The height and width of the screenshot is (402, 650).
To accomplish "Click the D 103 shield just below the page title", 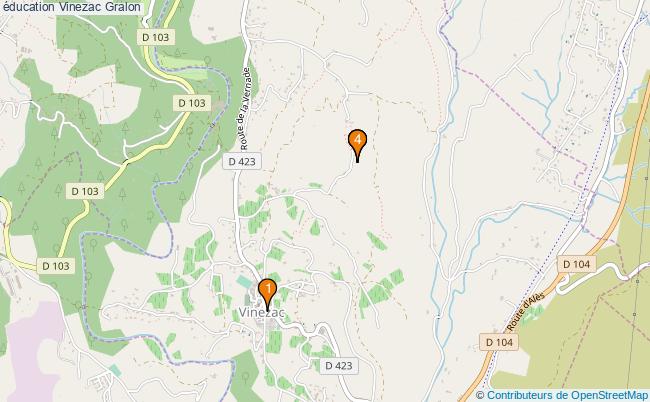I will coord(155,37).
